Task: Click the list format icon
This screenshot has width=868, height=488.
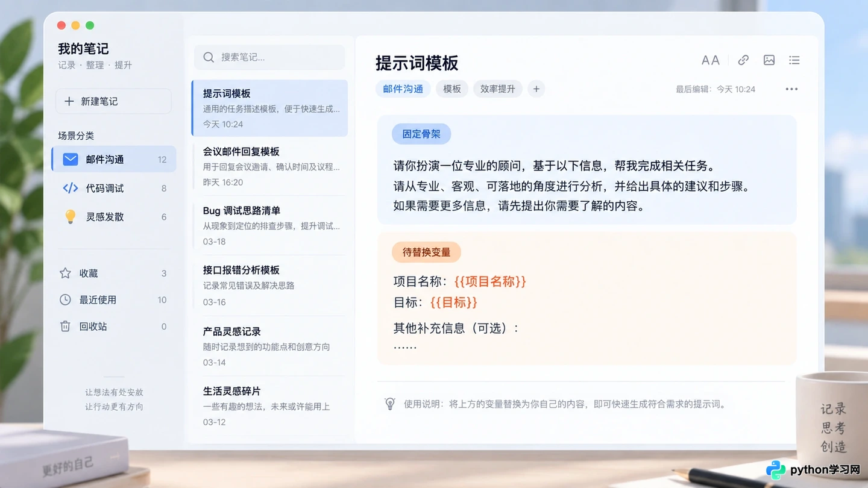Action: pos(794,60)
